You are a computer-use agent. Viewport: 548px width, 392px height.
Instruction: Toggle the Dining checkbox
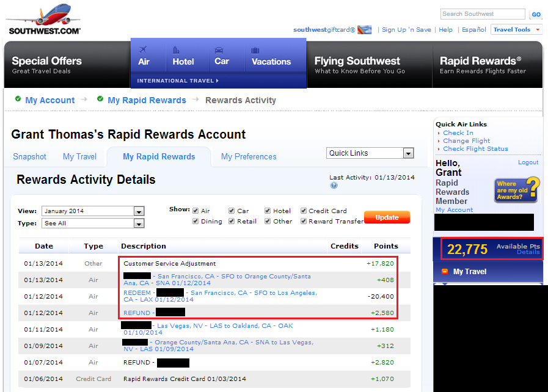[195, 221]
